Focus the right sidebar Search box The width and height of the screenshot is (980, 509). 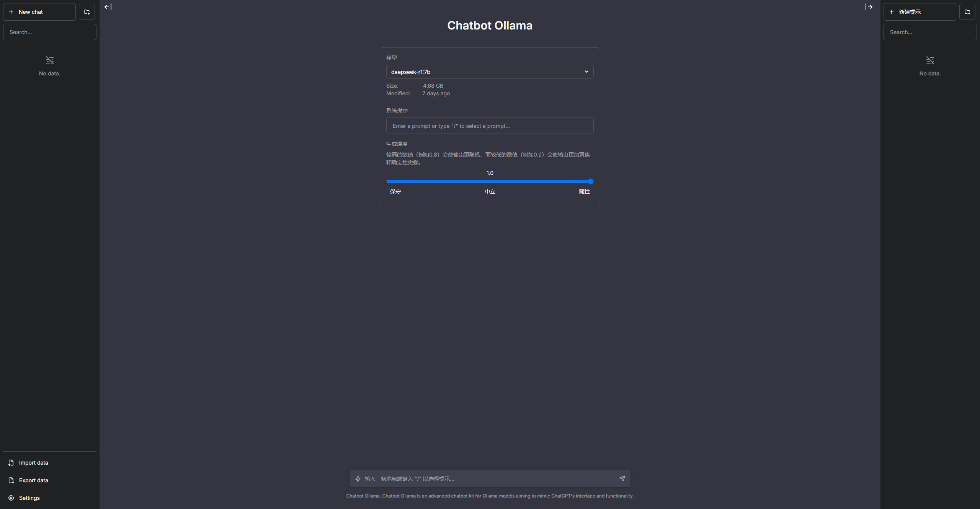point(930,32)
